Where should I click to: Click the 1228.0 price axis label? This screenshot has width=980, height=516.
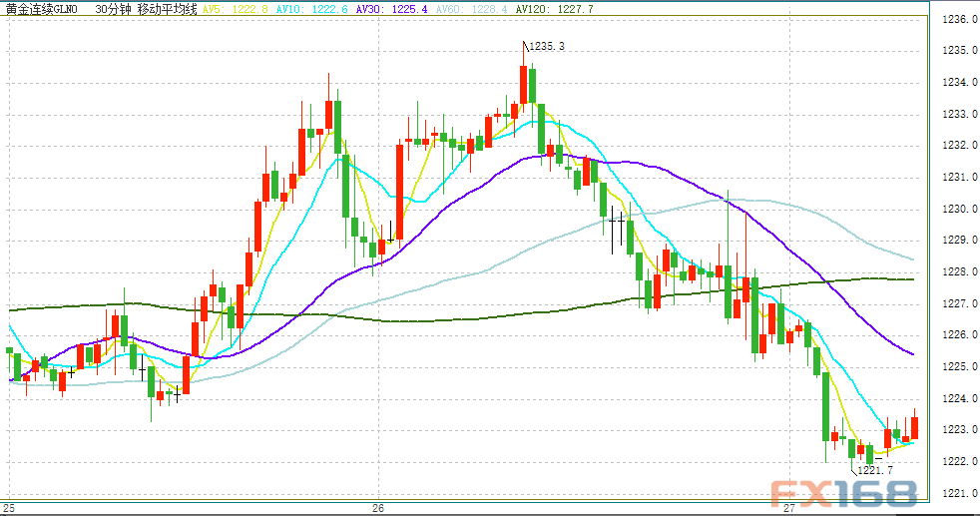click(959, 272)
